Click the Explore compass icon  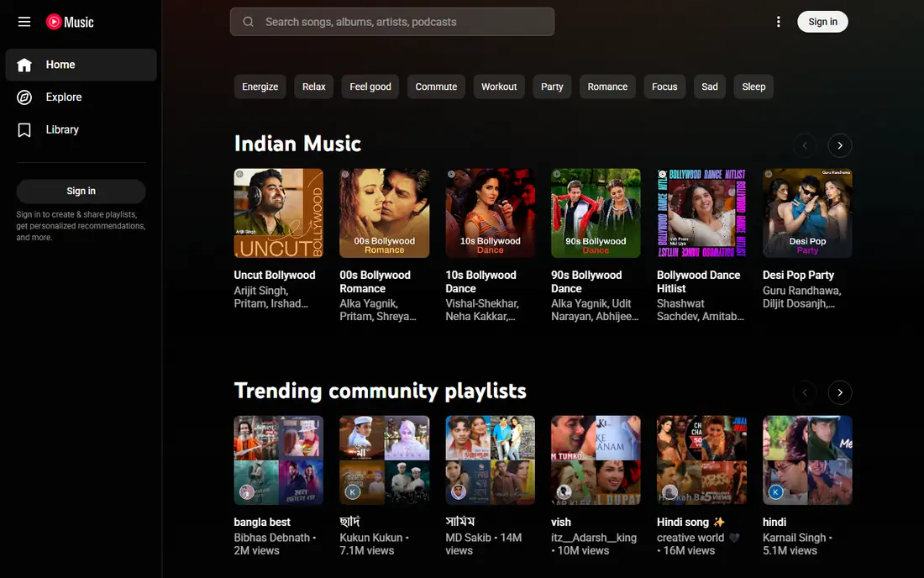(x=24, y=97)
